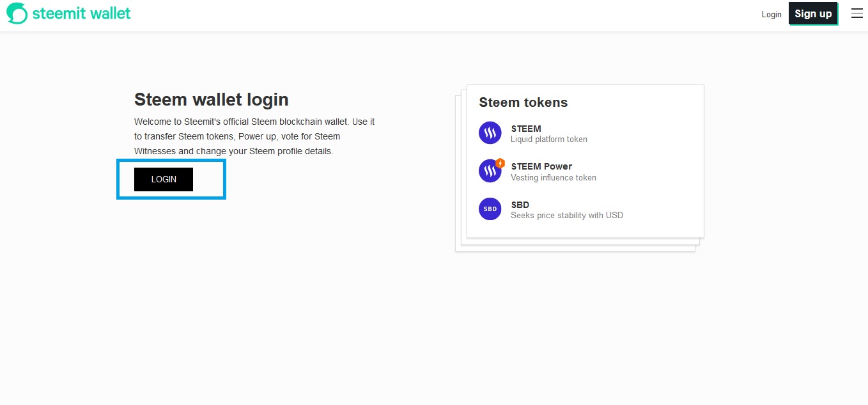Click the 'Steem wallet login' heading
868x405 pixels.
212,99
